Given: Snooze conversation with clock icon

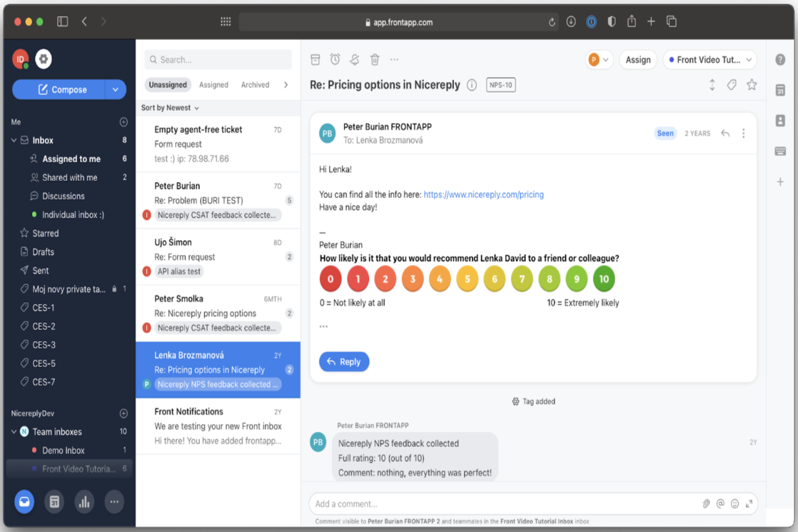Looking at the screenshot, I should [335, 59].
